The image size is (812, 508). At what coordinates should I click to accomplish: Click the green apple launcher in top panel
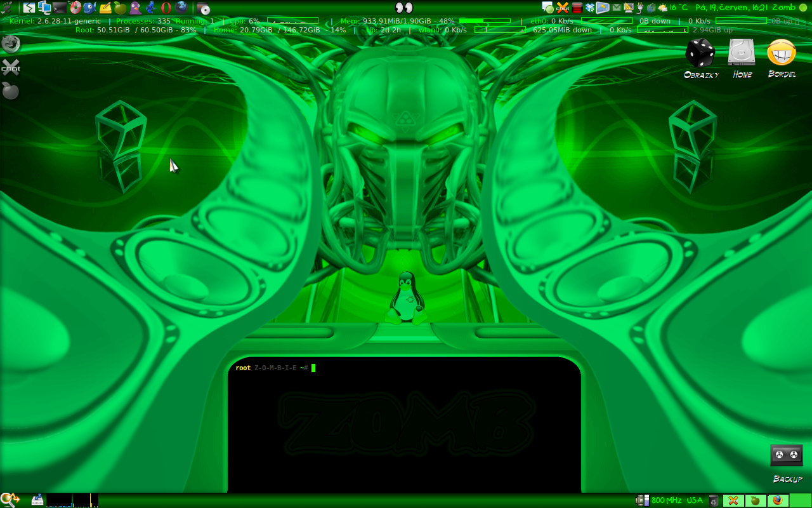pos(120,8)
